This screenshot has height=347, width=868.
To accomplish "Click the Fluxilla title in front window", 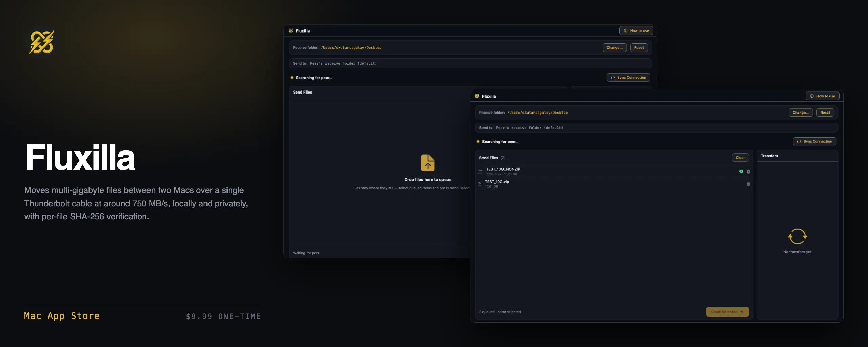I will [489, 96].
